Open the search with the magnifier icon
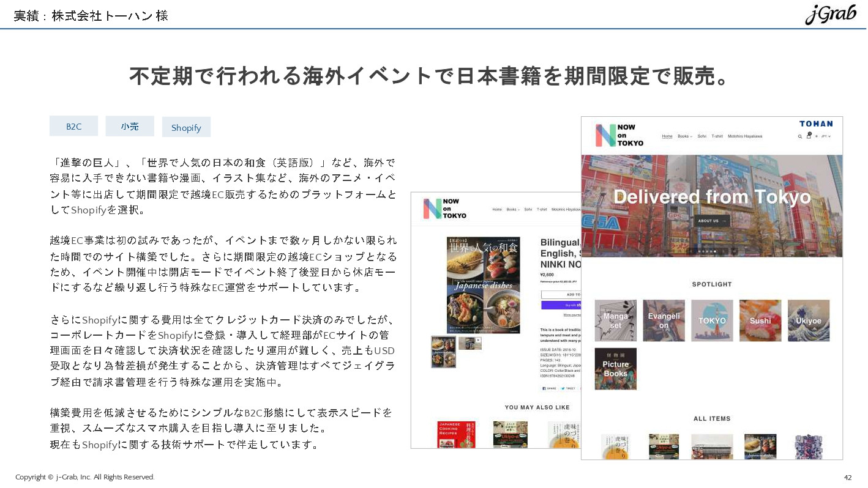The width and height of the screenshot is (868, 488). [x=800, y=136]
